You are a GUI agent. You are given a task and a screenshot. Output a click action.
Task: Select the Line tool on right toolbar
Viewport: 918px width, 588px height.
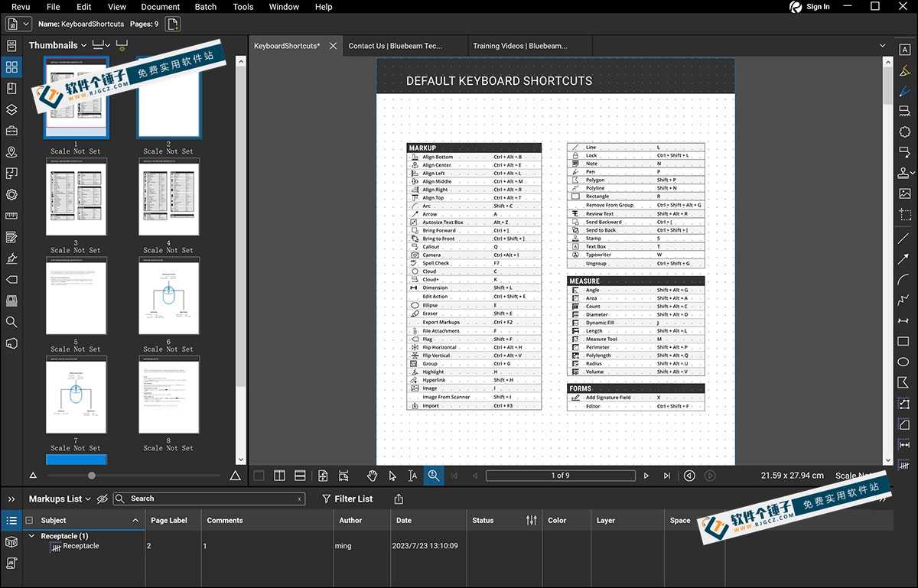tap(904, 238)
